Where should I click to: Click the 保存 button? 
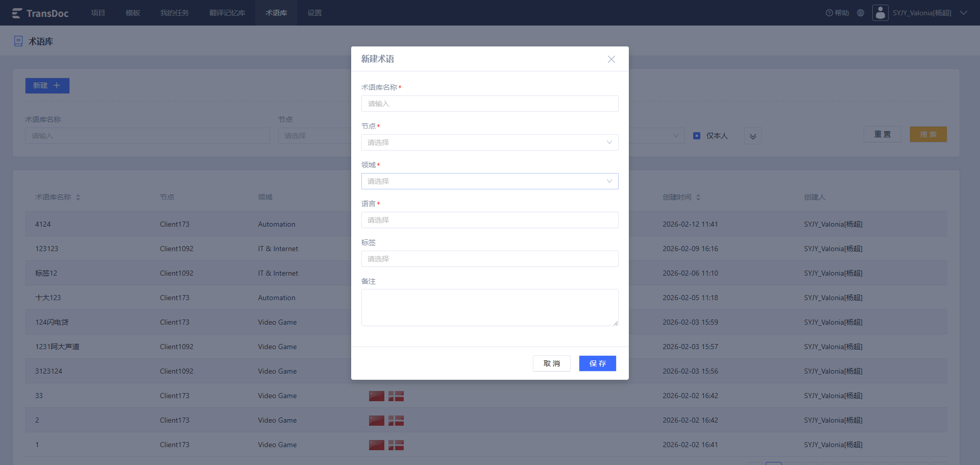597,363
